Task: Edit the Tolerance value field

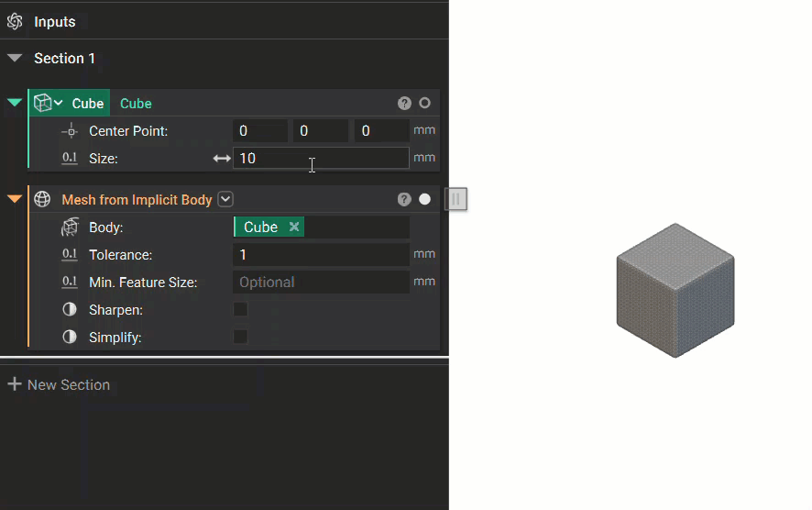Action: tap(321, 254)
